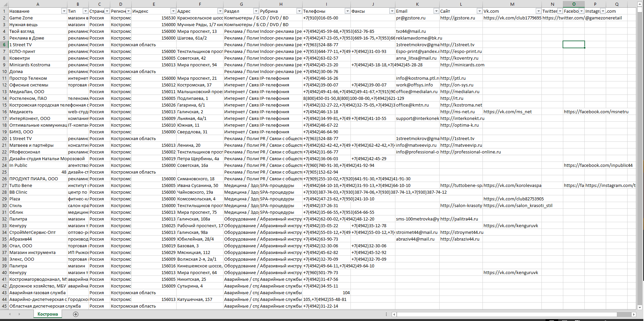The image size is (644, 321).
Task: Click the vertical scroll down arrow
Action: (x=640, y=307)
